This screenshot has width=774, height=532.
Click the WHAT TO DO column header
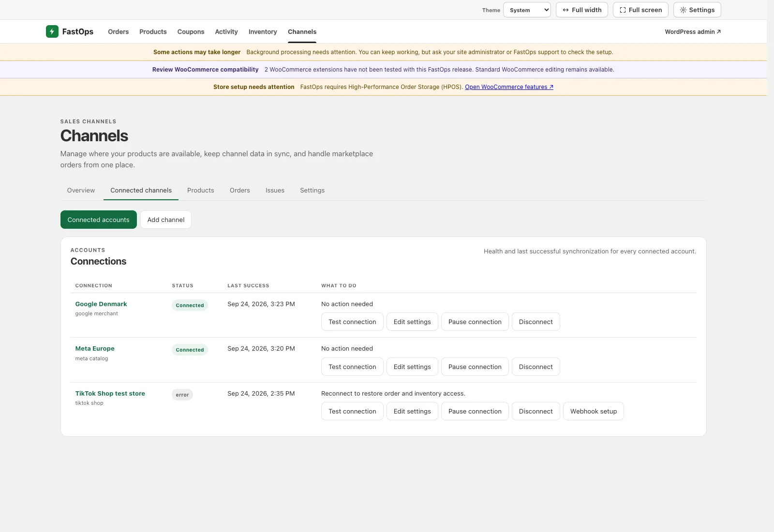339,286
